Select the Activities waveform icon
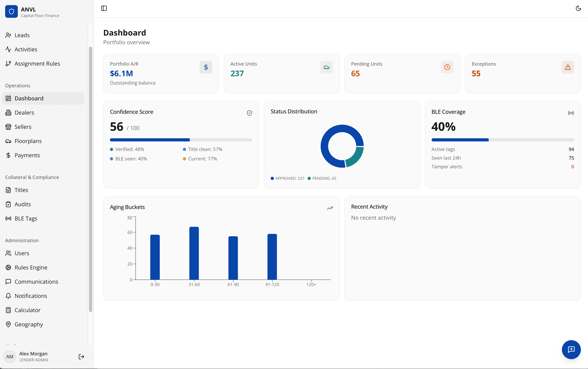This screenshot has height=369, width=588. click(x=9, y=49)
